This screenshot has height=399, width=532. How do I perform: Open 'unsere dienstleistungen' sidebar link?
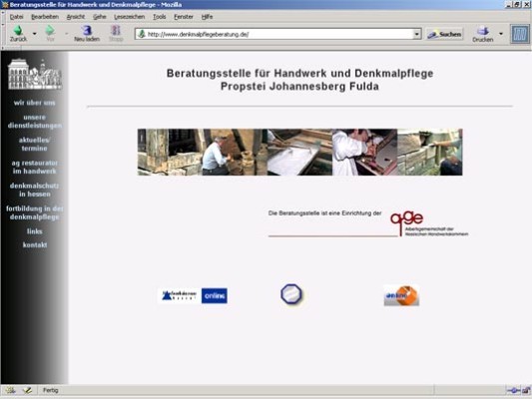point(35,122)
